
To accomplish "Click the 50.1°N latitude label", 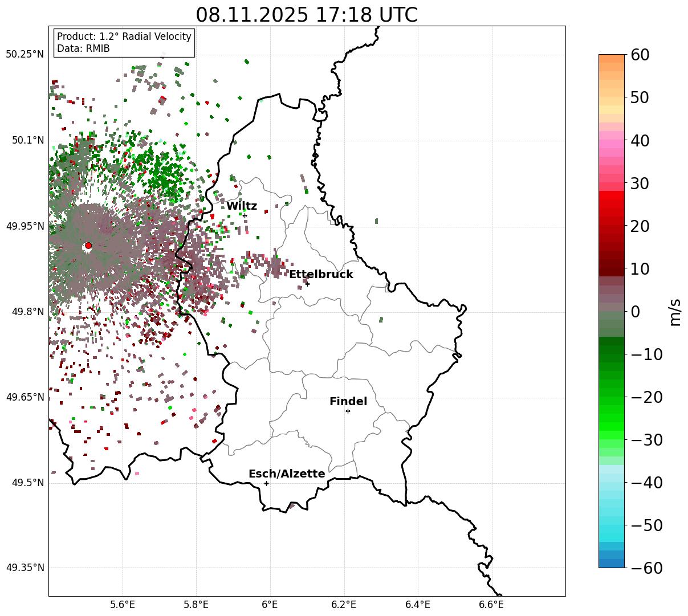I will (x=27, y=140).
